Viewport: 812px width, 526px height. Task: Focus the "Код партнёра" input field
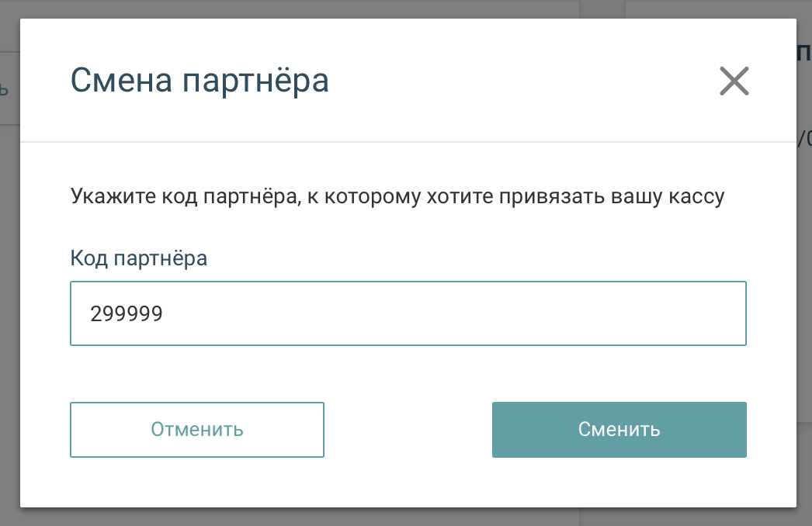(x=408, y=313)
